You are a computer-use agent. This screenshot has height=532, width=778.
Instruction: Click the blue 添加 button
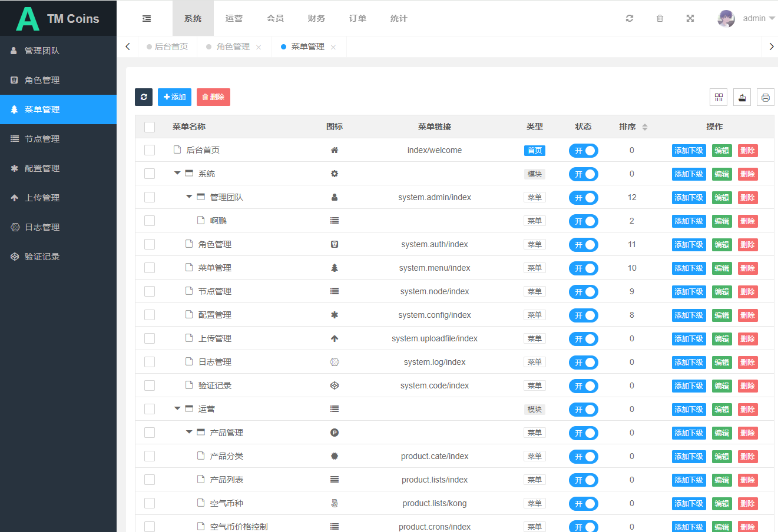[x=174, y=97]
